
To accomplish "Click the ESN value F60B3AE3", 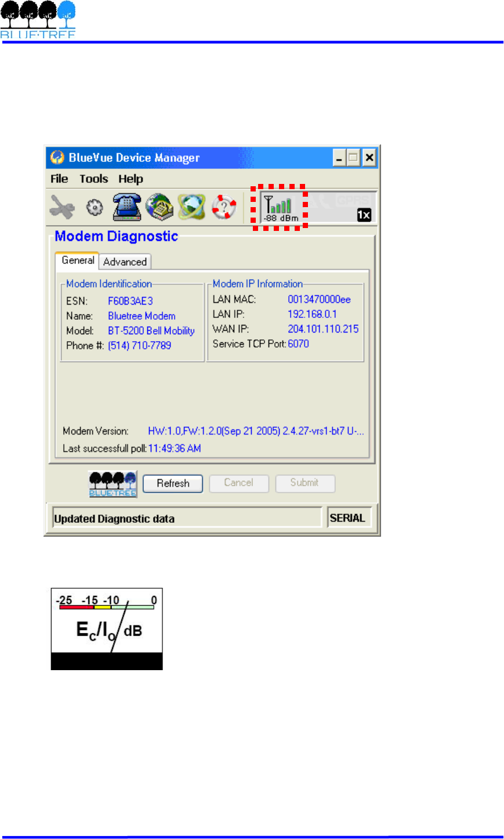I will coord(130,301).
